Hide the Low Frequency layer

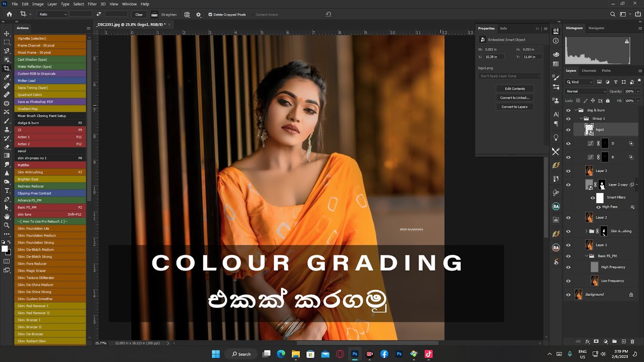click(x=569, y=281)
